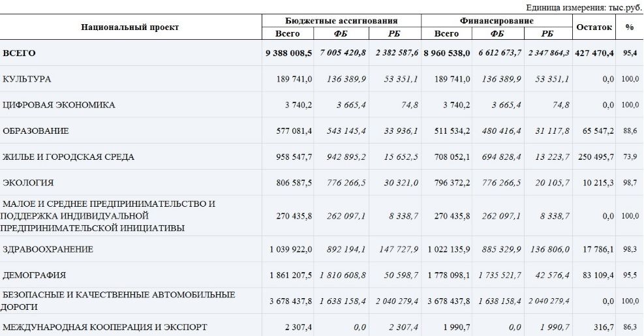Click the 73,9 percentage cell
The image size is (644, 336).
pyautogui.click(x=630, y=157)
